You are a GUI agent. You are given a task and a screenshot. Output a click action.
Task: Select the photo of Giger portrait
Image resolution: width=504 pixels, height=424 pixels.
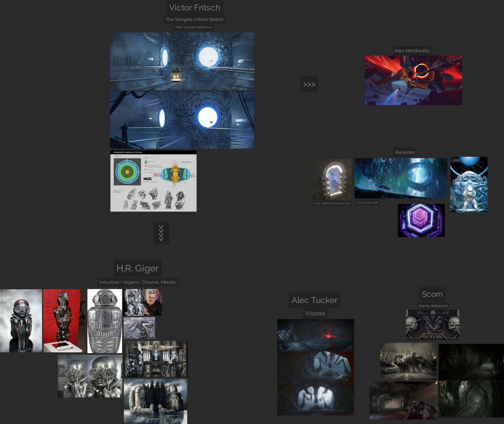(x=143, y=302)
